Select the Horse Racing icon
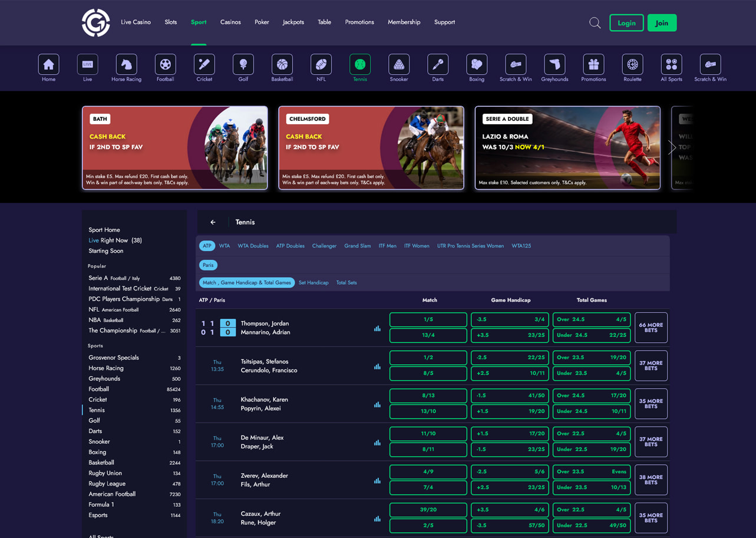 [126, 64]
